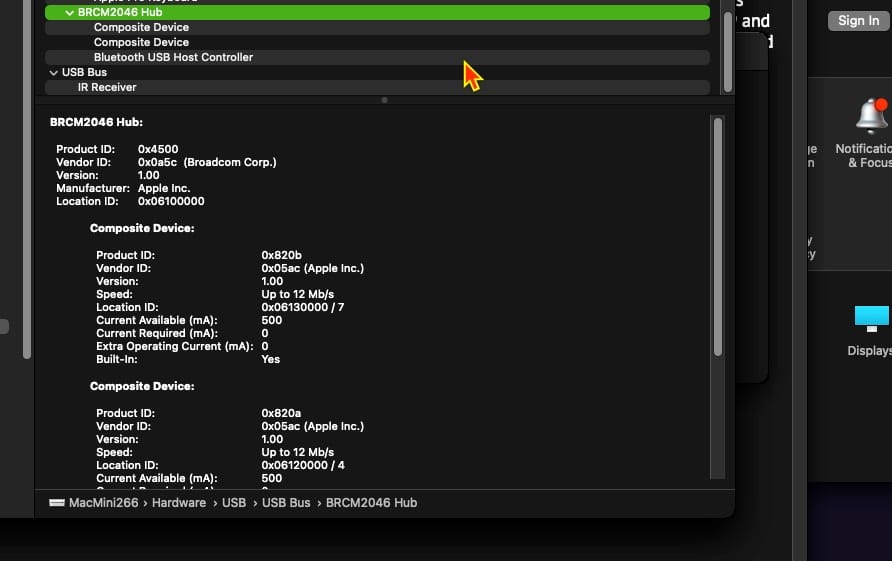Select the USB Bus row label
This screenshot has width=892, height=561.
84,72
